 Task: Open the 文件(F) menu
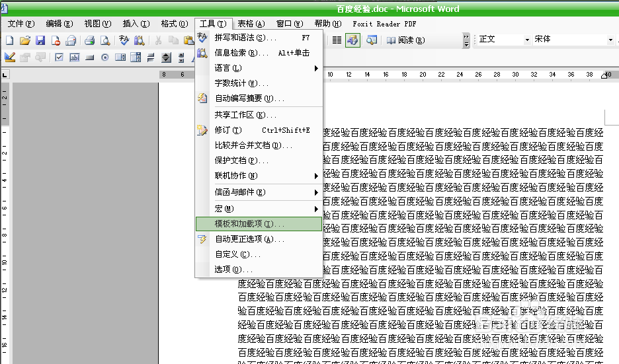click(21, 24)
